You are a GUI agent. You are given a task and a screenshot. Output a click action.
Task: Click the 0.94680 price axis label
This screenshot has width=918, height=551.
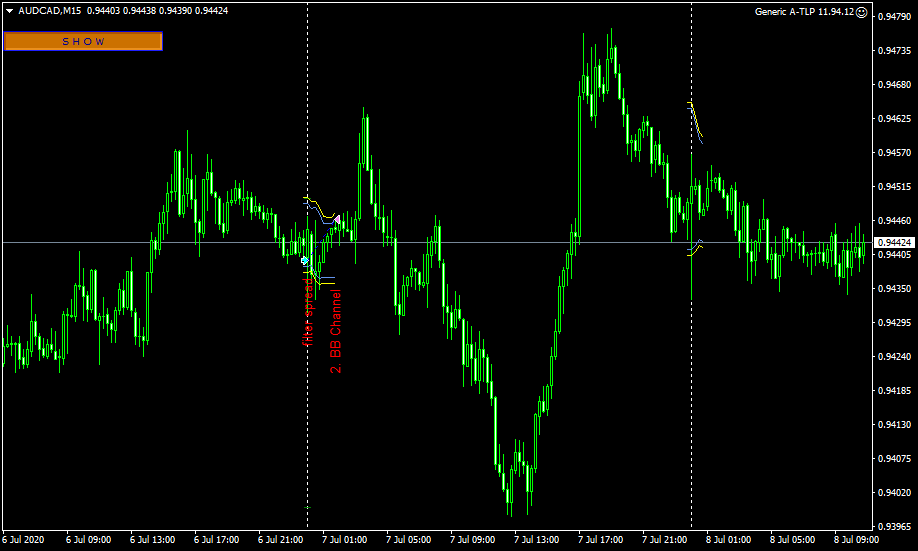point(895,84)
